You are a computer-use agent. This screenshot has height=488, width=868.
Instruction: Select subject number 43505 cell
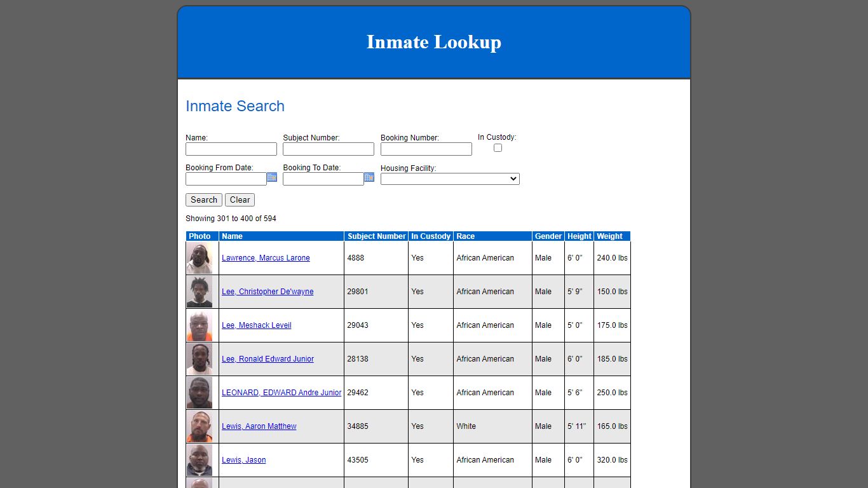pyautogui.click(x=376, y=460)
